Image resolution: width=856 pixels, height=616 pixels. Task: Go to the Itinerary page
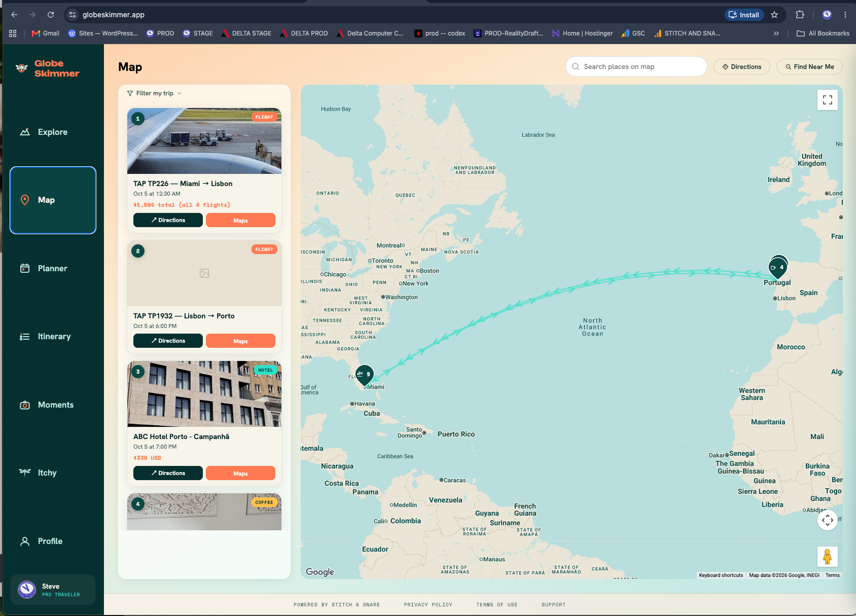click(x=53, y=337)
